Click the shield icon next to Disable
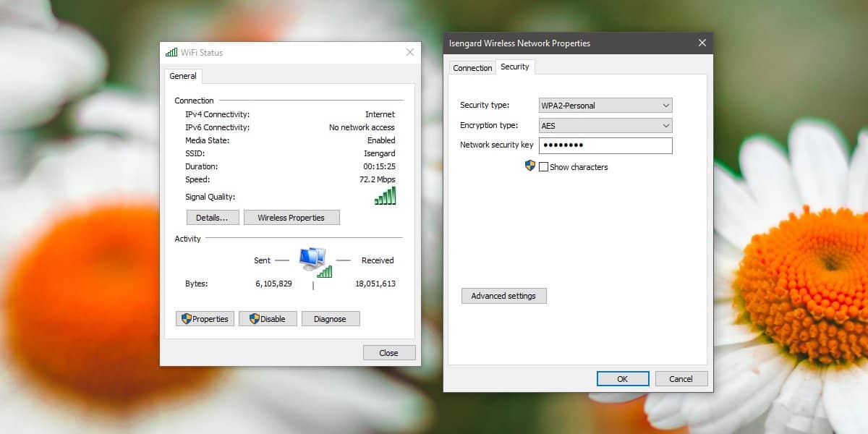 pyautogui.click(x=254, y=318)
